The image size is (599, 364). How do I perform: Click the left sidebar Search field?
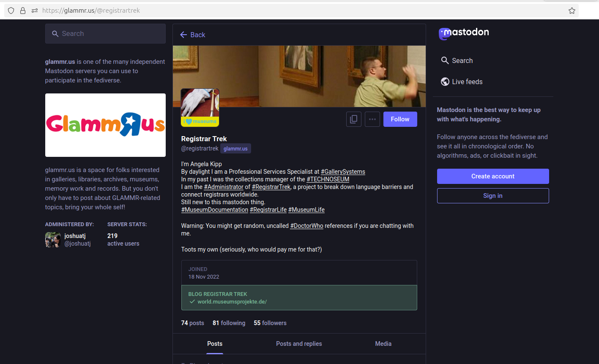click(x=105, y=34)
